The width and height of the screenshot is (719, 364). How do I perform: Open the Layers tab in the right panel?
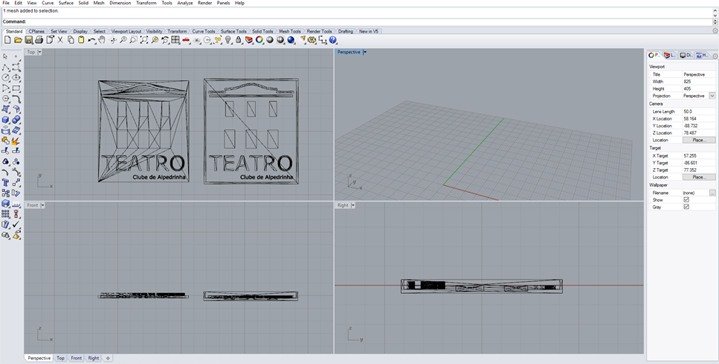[x=669, y=55]
